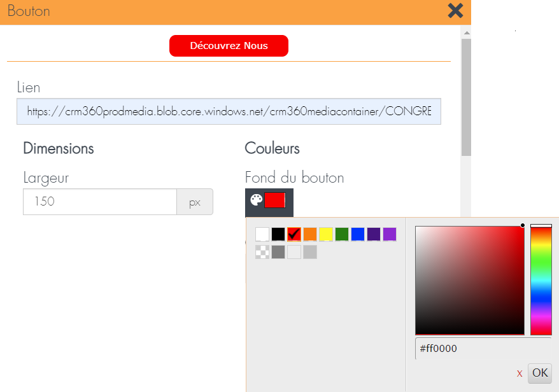Select the silver gray color swatch
The width and height of the screenshot is (559, 392).
(310, 252)
